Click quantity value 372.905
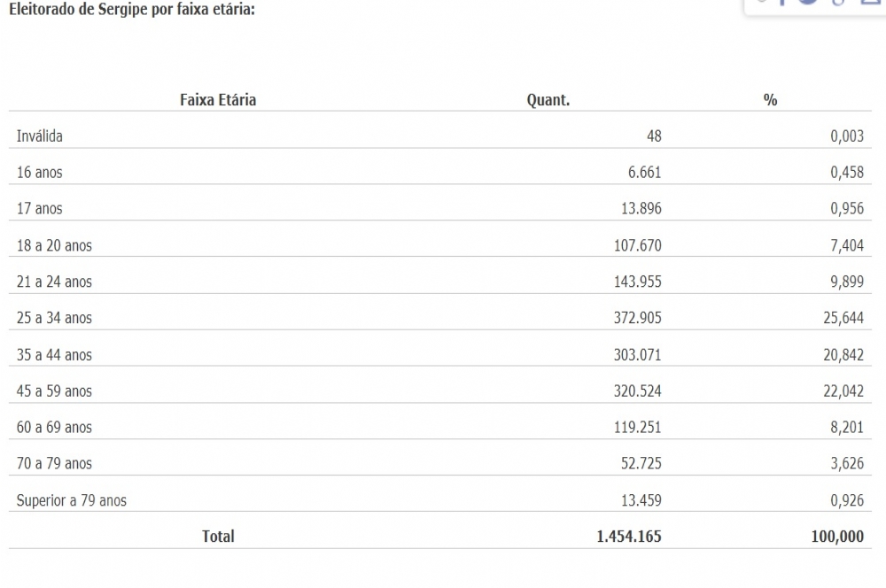The height and width of the screenshot is (588, 886). coord(637,318)
